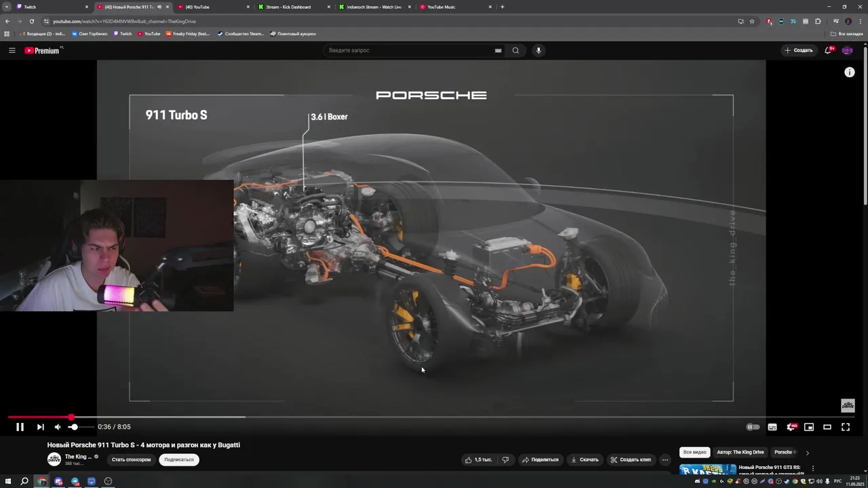
Task: Dislike the video
Action: tap(505, 460)
